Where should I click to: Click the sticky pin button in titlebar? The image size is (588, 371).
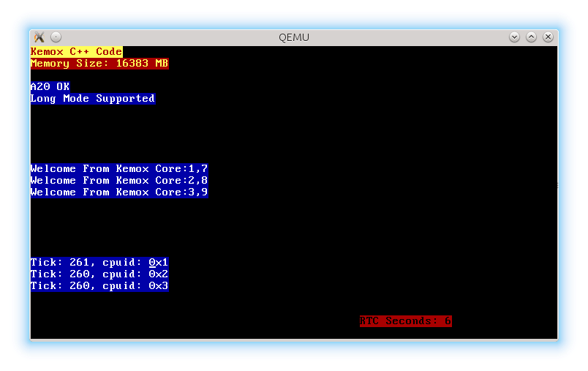[x=56, y=37]
